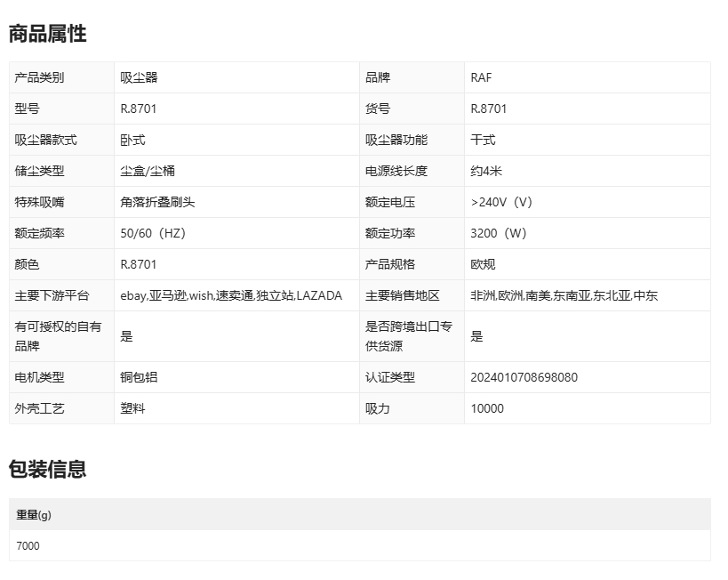
Task: Select the sales regions list starting with 非洲
Action: [564, 295]
